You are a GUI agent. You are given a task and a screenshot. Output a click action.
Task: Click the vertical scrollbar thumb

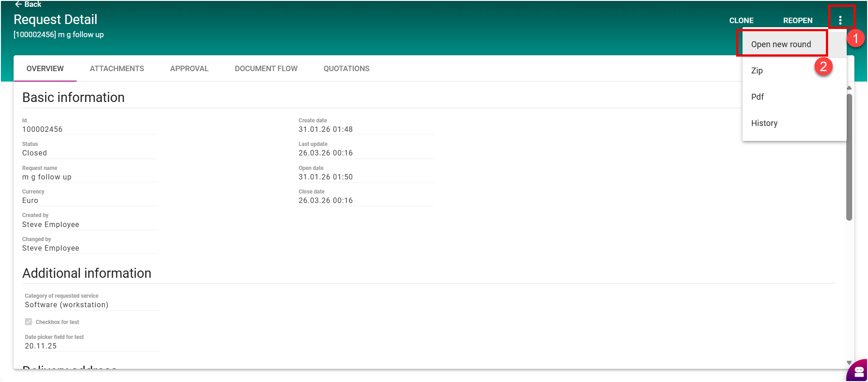[x=849, y=156]
